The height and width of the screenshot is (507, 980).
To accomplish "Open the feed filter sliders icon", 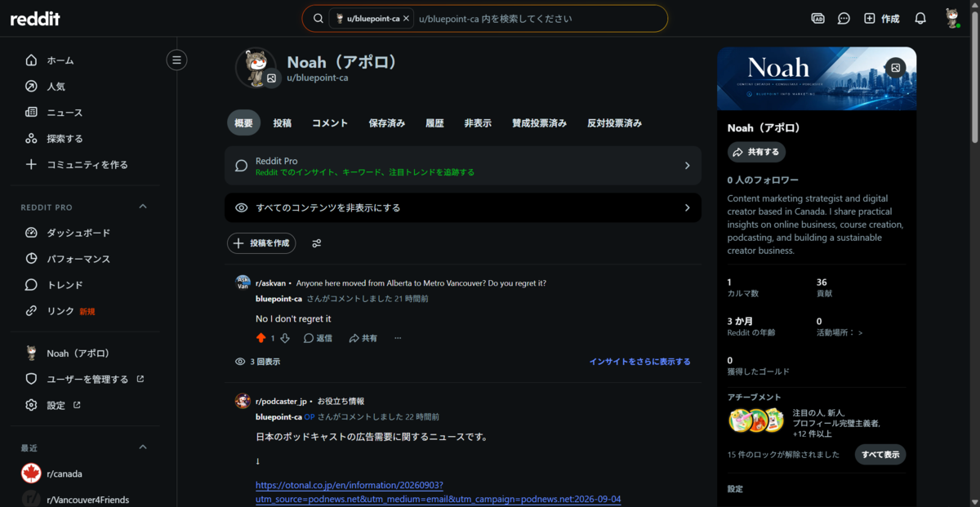I will coord(317,243).
